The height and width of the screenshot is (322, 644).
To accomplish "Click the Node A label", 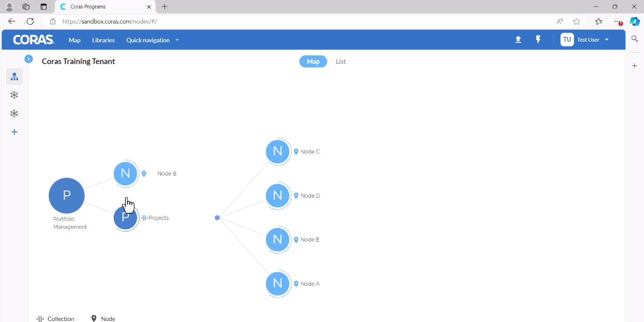I will pyautogui.click(x=310, y=284).
